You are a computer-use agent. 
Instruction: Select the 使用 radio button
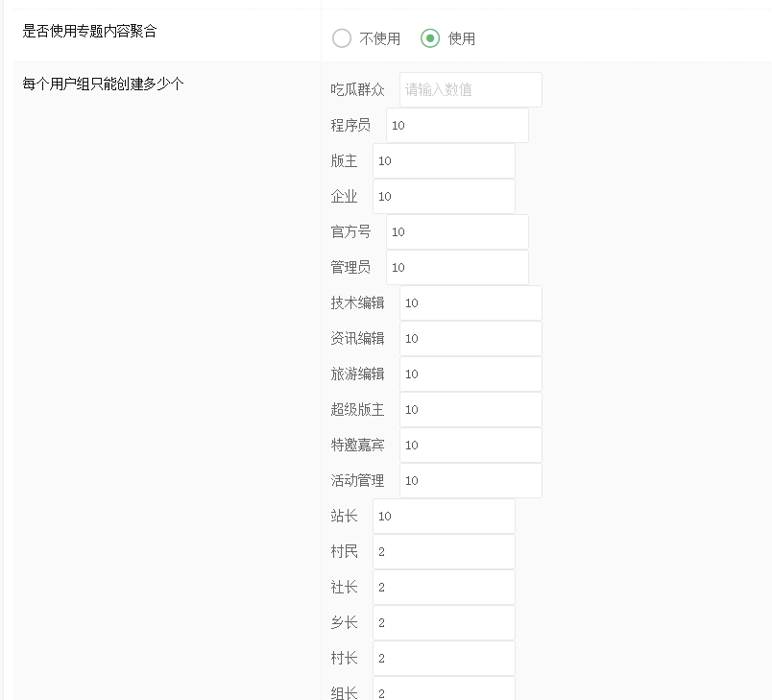tap(431, 38)
